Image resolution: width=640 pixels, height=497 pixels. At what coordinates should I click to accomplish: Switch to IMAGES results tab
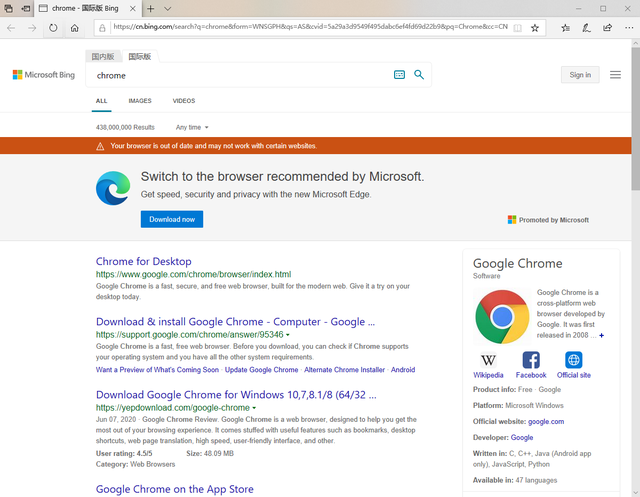pyautogui.click(x=140, y=101)
